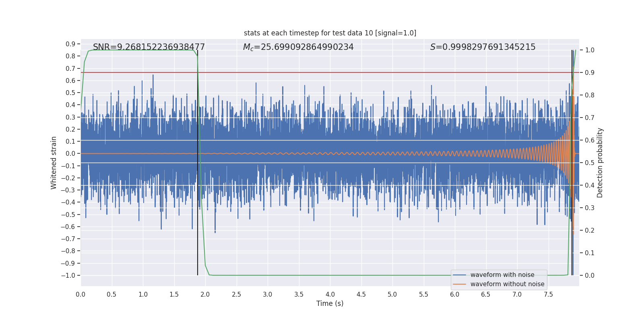Click the left y-axis tick label 0.9
644x322 pixels.
(70, 44)
